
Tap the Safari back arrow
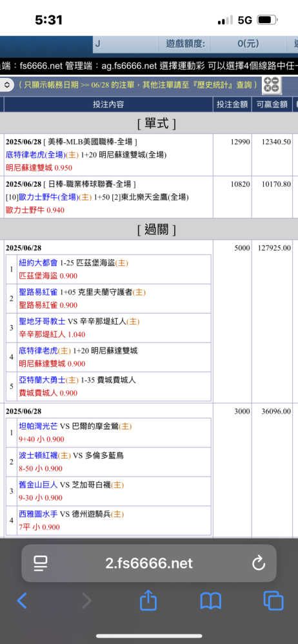(x=22, y=601)
